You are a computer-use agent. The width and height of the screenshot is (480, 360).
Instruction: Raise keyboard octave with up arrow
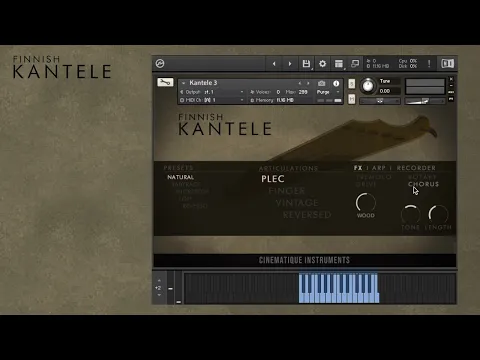click(159, 281)
